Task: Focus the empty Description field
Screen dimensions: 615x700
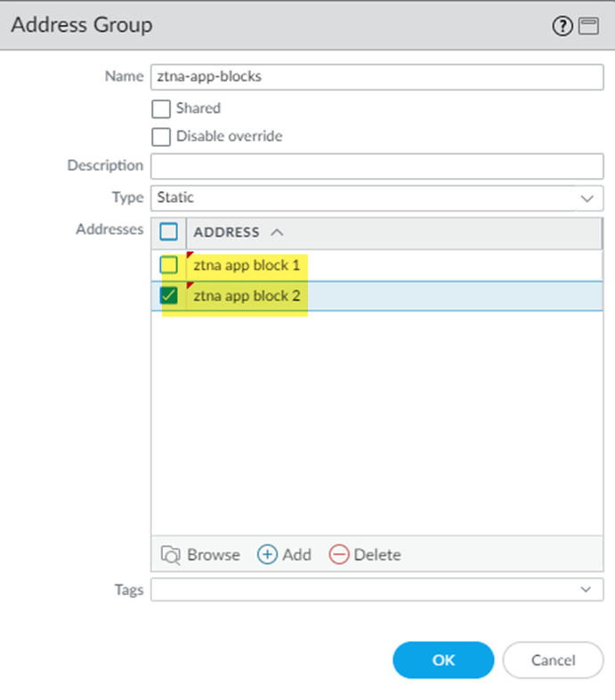Action: [377, 165]
